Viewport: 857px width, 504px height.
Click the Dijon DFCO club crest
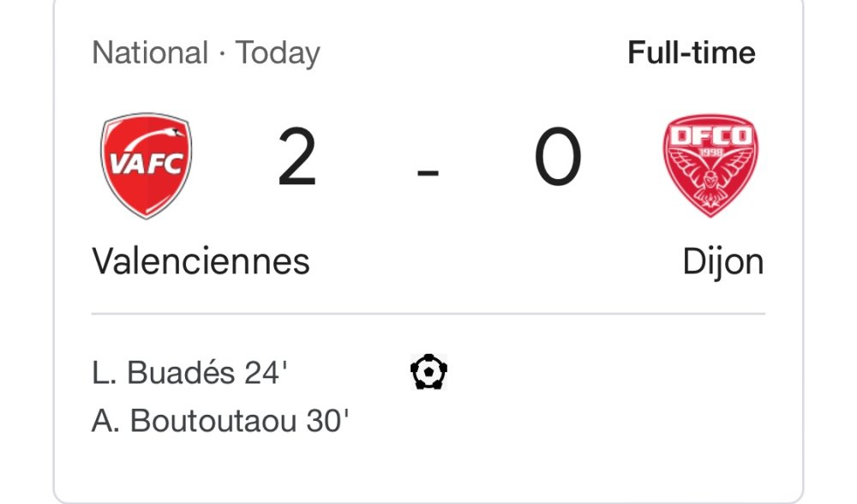(x=710, y=165)
